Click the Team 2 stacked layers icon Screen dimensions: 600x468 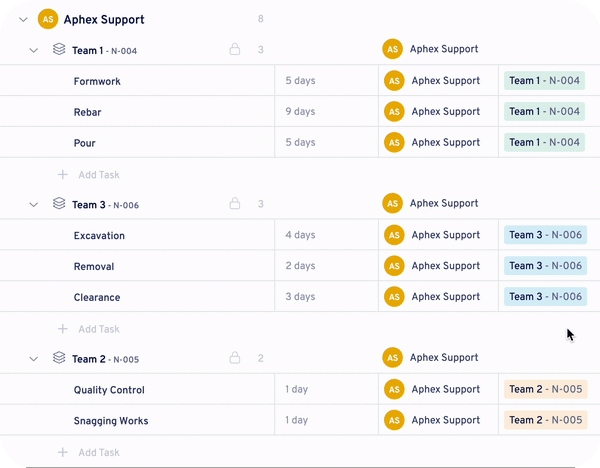point(59,358)
